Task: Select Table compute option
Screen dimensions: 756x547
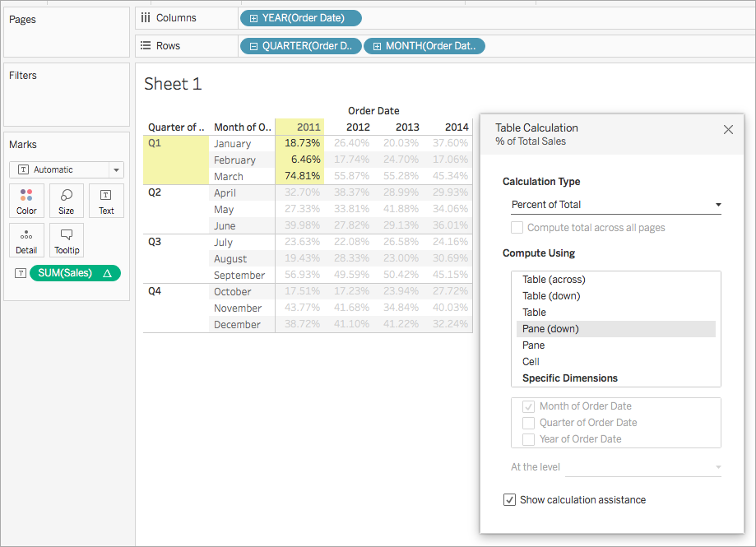Action: (x=615, y=313)
